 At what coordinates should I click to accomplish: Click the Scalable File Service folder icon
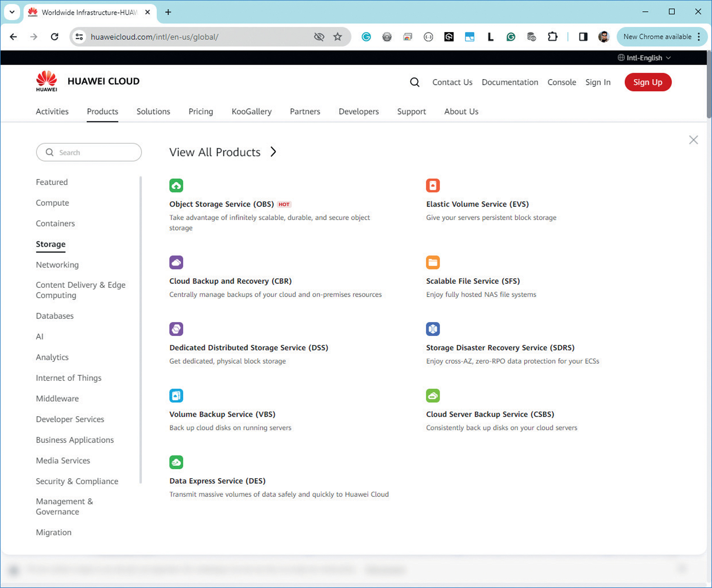433,262
